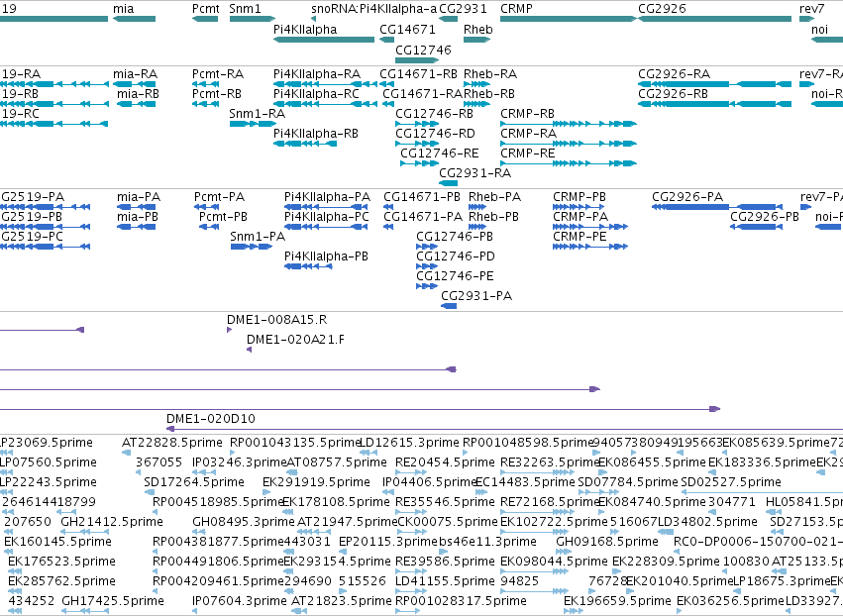Open the Pi4KIIalpha gene feature
The height and width of the screenshot is (616, 843).
324,40
